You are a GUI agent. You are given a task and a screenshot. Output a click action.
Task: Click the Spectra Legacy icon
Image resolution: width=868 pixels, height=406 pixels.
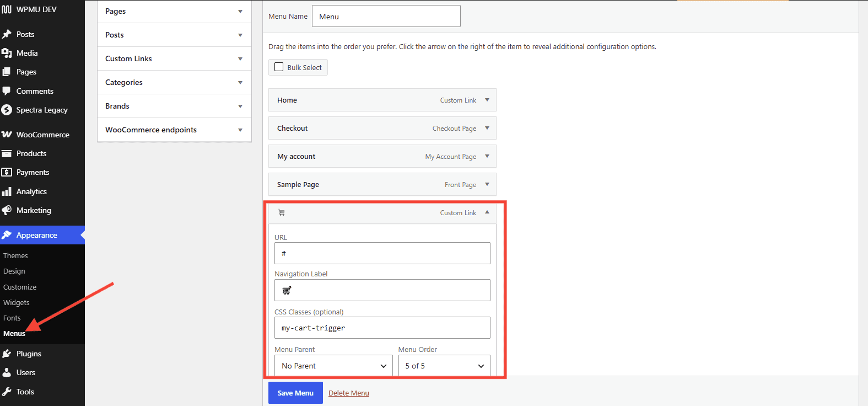pyautogui.click(x=7, y=110)
